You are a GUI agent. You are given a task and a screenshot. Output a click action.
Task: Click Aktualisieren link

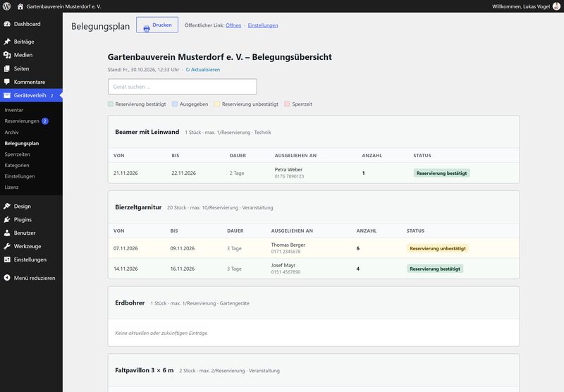tap(205, 70)
